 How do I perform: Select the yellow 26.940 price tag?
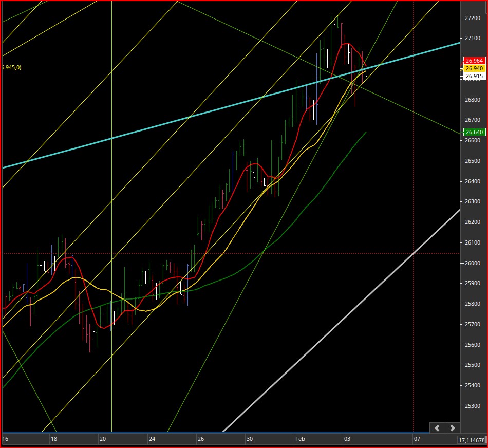(474, 68)
